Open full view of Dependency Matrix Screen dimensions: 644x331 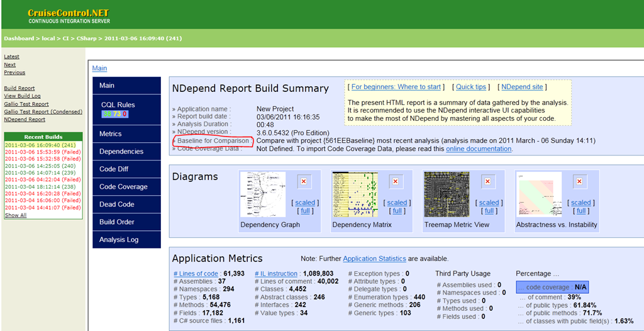tap(397, 211)
